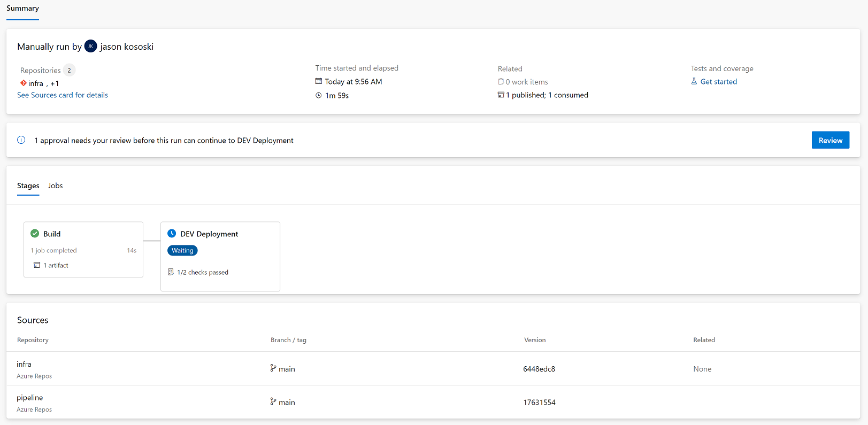
Task: Click the test flask icon near Get started
Action: pyautogui.click(x=694, y=81)
